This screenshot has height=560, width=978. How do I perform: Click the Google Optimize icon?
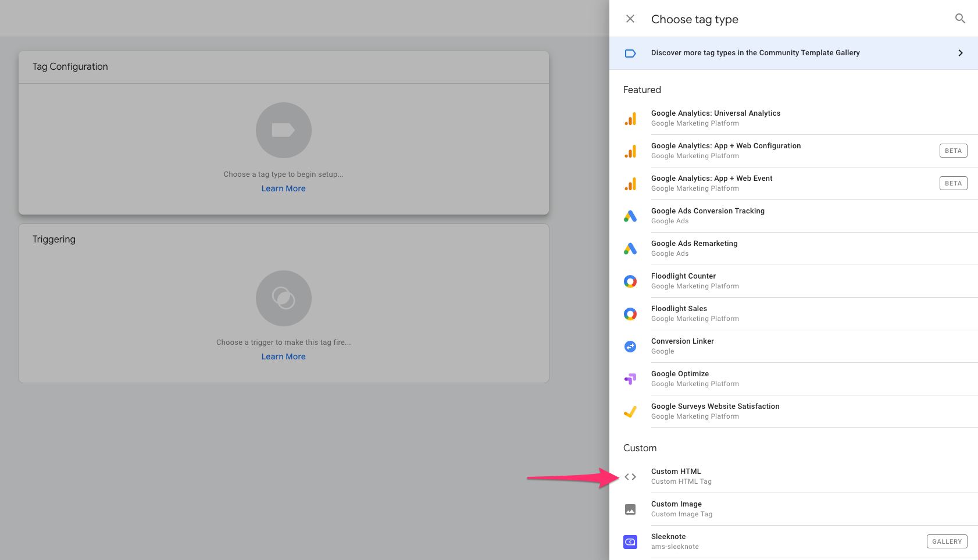630,379
